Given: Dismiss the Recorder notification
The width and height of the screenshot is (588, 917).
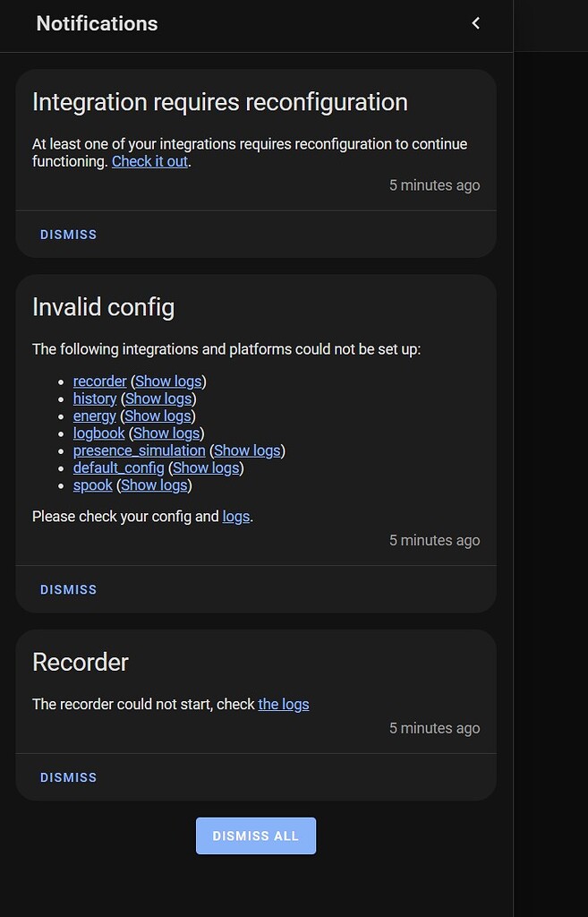Looking at the screenshot, I should 68,776.
